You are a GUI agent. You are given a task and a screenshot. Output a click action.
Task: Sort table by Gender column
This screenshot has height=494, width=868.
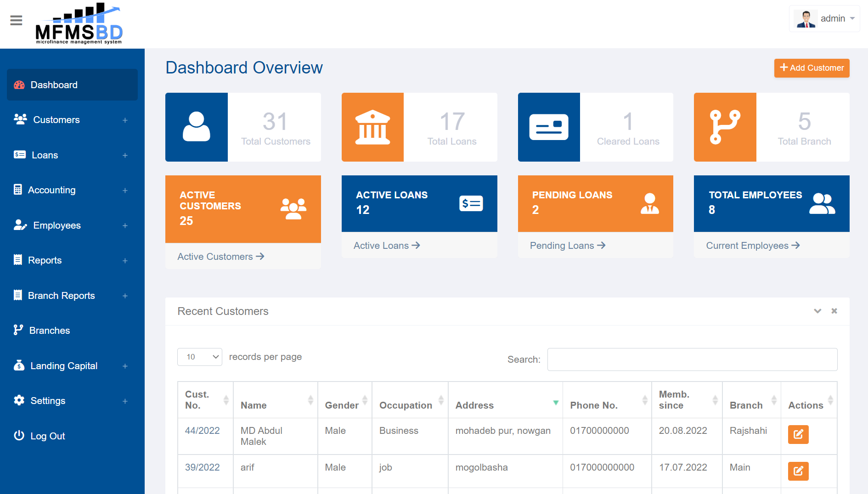pos(345,400)
